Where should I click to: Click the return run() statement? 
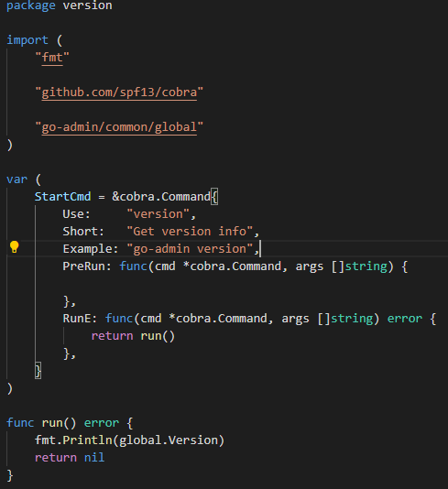click(x=133, y=336)
